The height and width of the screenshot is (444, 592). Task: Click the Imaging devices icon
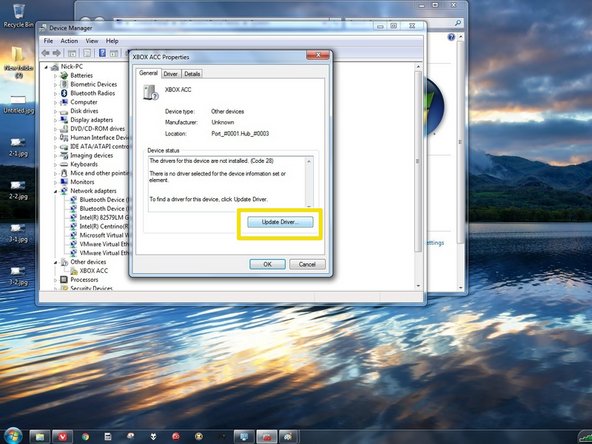click(64, 156)
